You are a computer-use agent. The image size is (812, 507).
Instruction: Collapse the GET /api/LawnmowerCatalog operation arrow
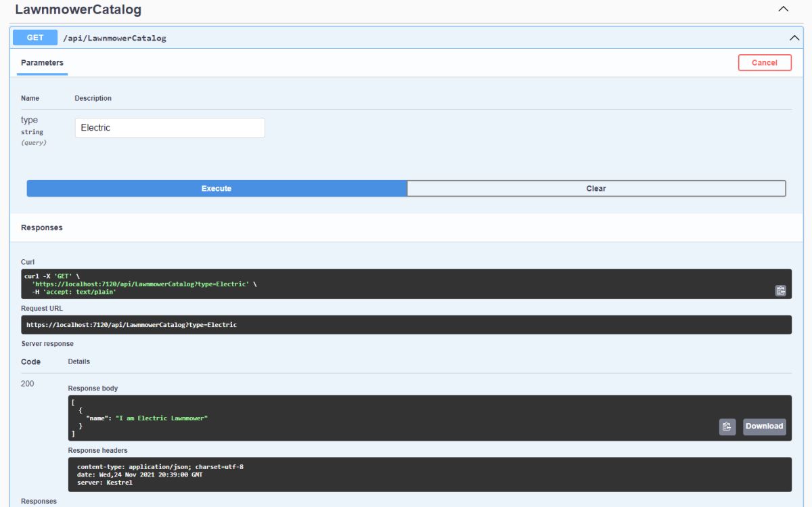click(794, 38)
